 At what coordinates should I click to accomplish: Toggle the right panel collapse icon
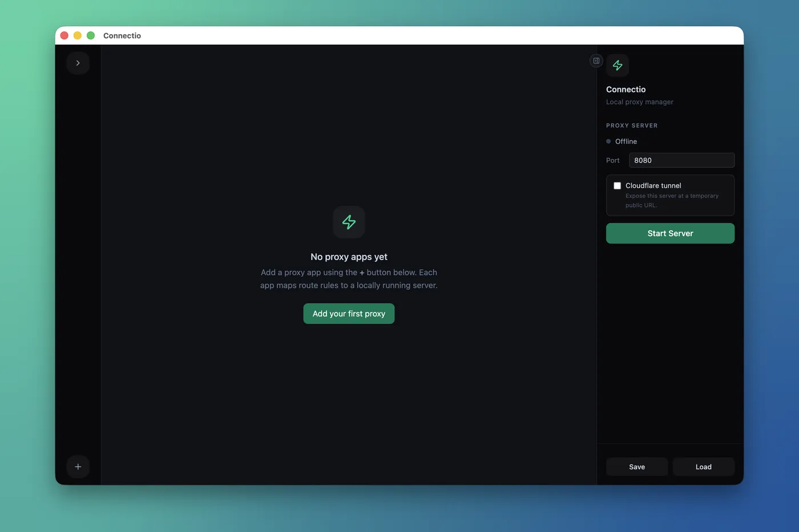tap(596, 60)
